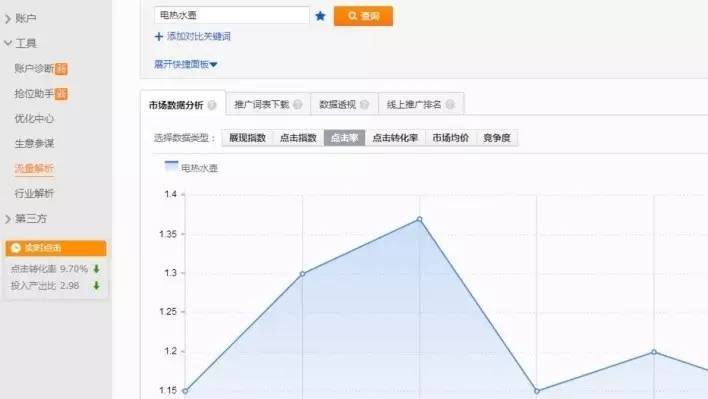Screen dimensions: 708x399
Task: Click the help icon on 数据透视 tab
Action: click(364, 104)
